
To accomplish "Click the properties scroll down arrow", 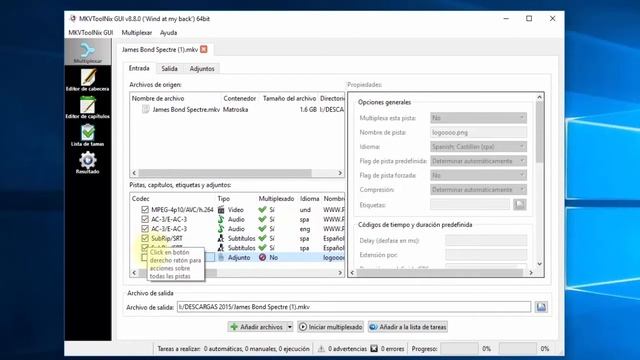I will (540, 264).
